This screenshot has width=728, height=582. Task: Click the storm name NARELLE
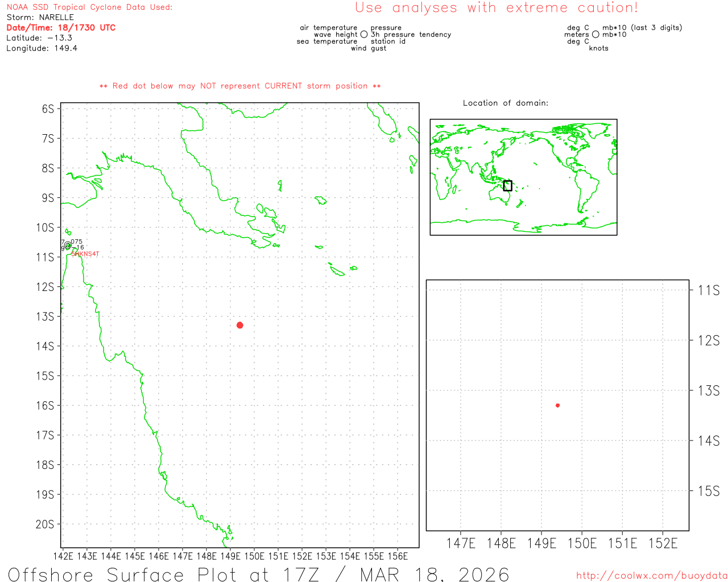pos(56,18)
